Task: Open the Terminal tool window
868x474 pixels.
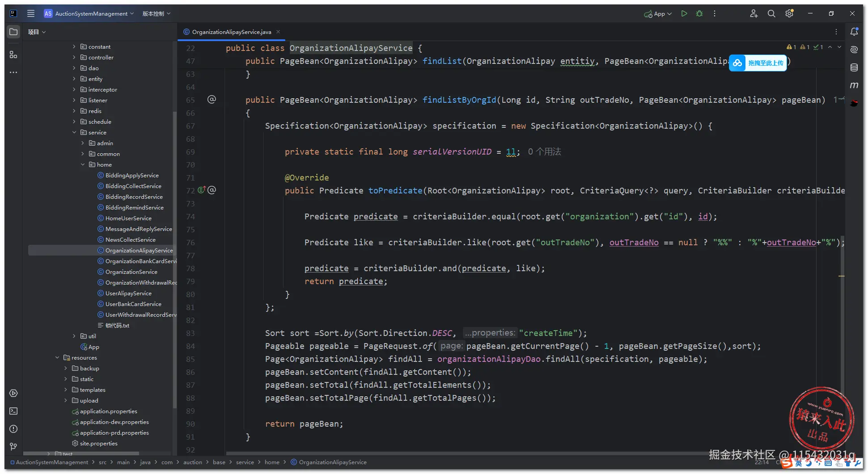Action: [x=13, y=411]
